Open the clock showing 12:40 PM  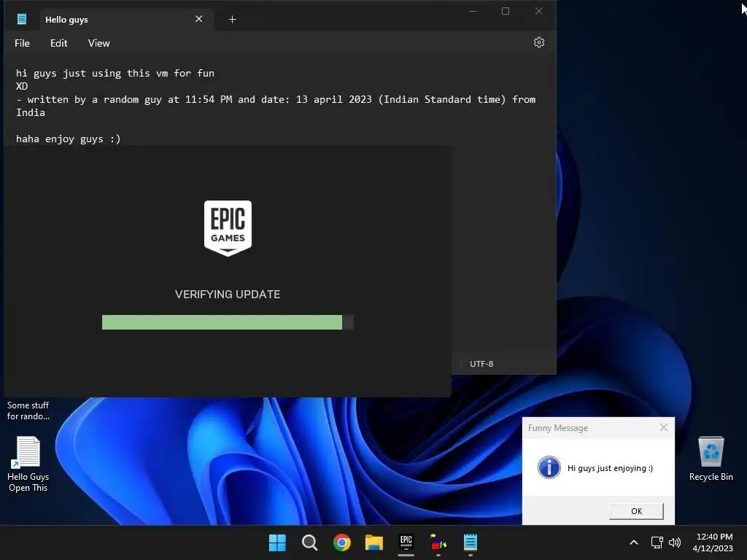coord(713,542)
